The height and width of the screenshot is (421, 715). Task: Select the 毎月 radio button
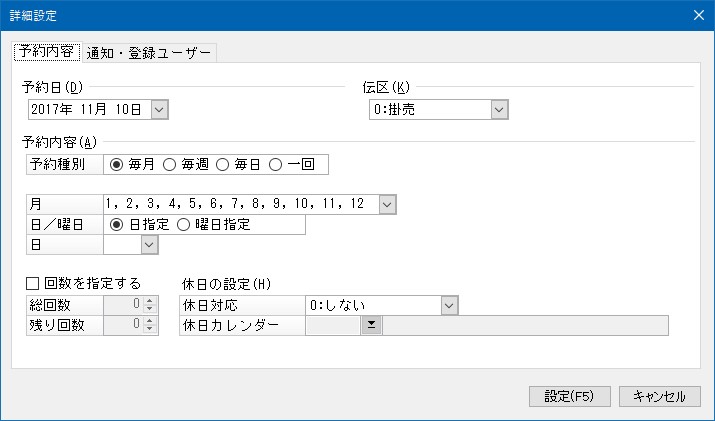click(x=116, y=164)
